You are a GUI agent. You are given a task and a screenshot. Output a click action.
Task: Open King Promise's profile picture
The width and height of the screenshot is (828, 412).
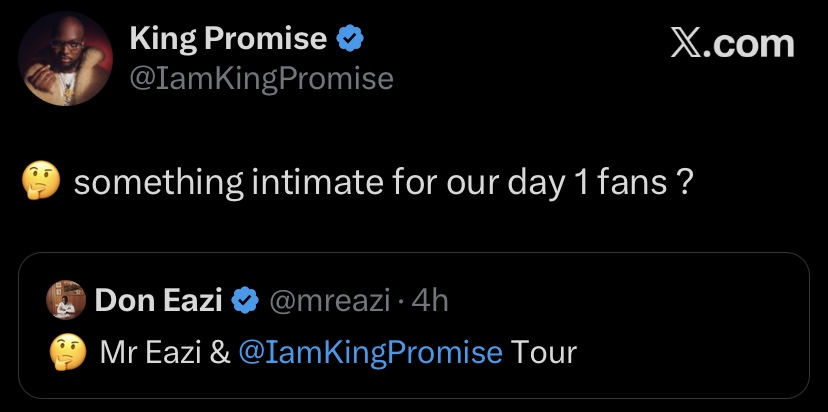[x=66, y=59]
